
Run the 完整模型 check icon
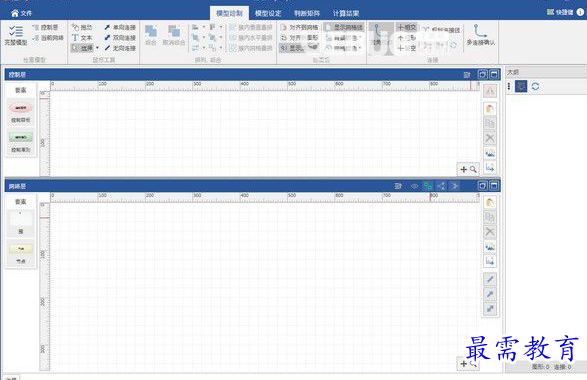[16, 35]
